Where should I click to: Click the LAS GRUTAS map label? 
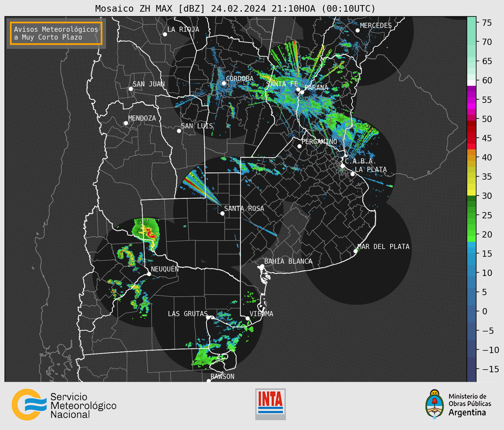pos(188,314)
